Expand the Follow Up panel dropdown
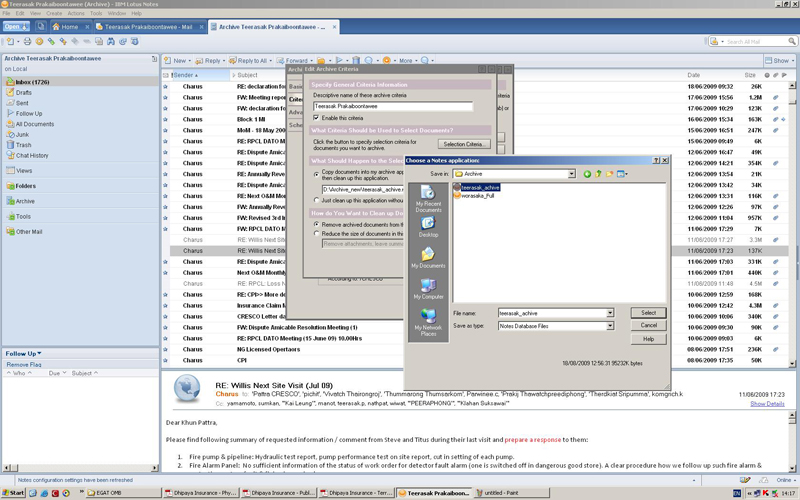Viewport: 800px width, 500px height. (x=39, y=353)
